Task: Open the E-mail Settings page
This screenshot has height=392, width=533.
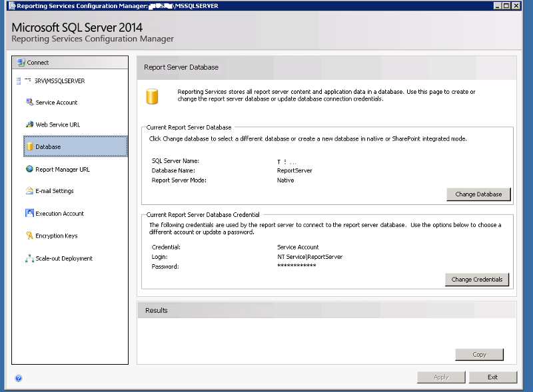Action: 55,191
